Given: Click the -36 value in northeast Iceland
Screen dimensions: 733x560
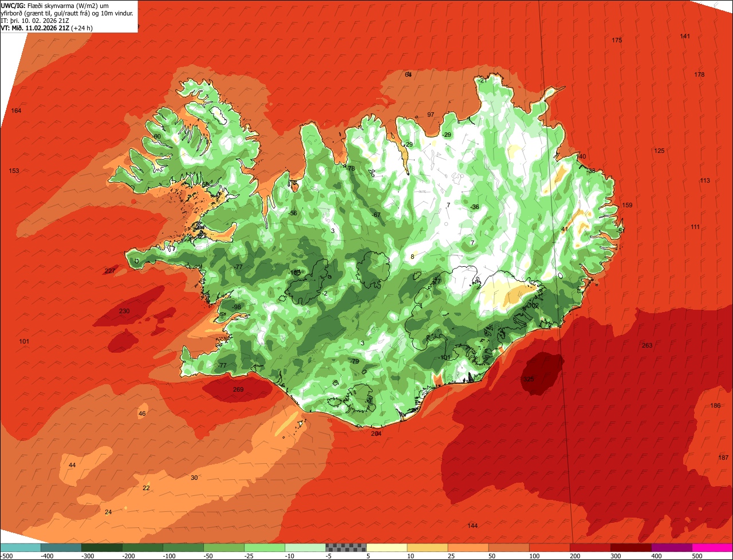Looking at the screenshot, I should 474,207.
